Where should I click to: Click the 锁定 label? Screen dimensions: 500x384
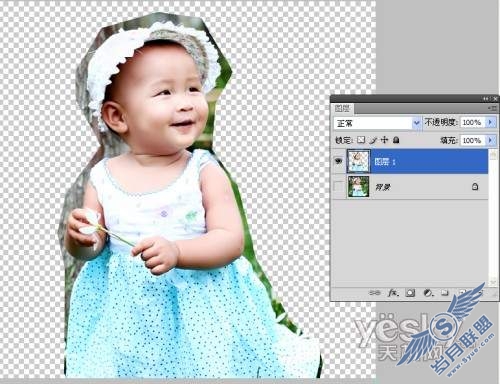[x=344, y=140]
